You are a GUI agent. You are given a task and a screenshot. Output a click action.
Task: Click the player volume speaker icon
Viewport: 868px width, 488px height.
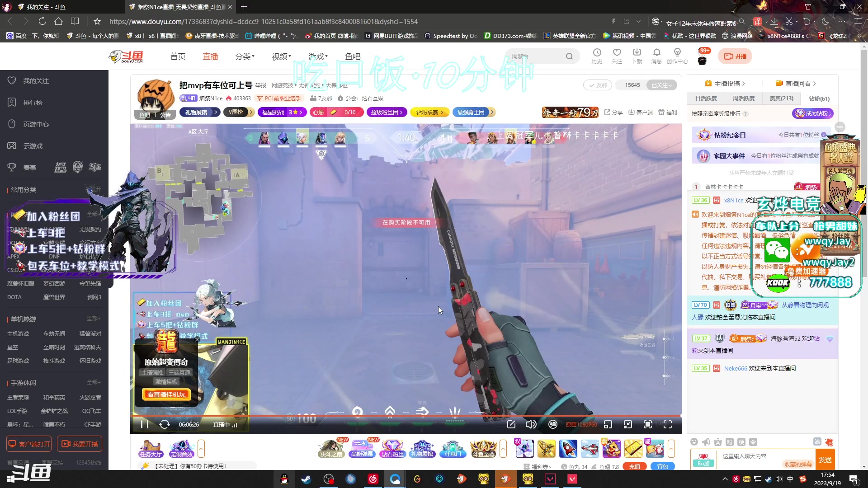[x=531, y=424]
